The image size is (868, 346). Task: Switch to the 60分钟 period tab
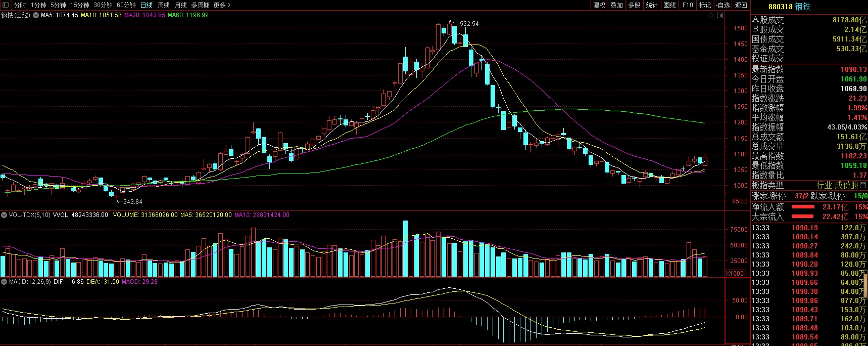126,5
